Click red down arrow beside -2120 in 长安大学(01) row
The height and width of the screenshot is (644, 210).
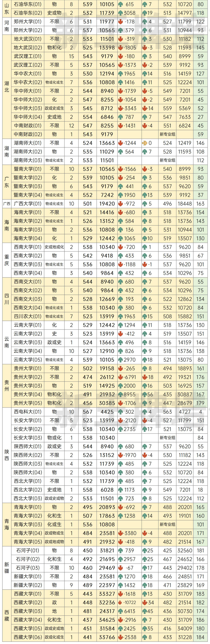pyautogui.click(x=120, y=420)
